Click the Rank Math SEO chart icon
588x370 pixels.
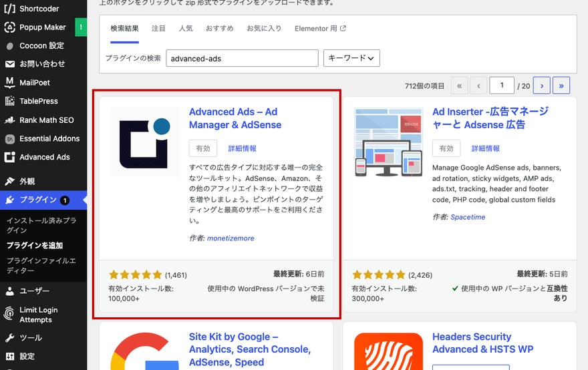[x=10, y=120]
